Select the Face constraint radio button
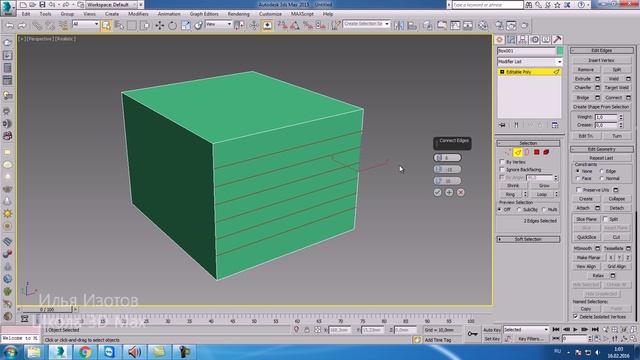The width and height of the screenshot is (640, 360). [x=578, y=178]
